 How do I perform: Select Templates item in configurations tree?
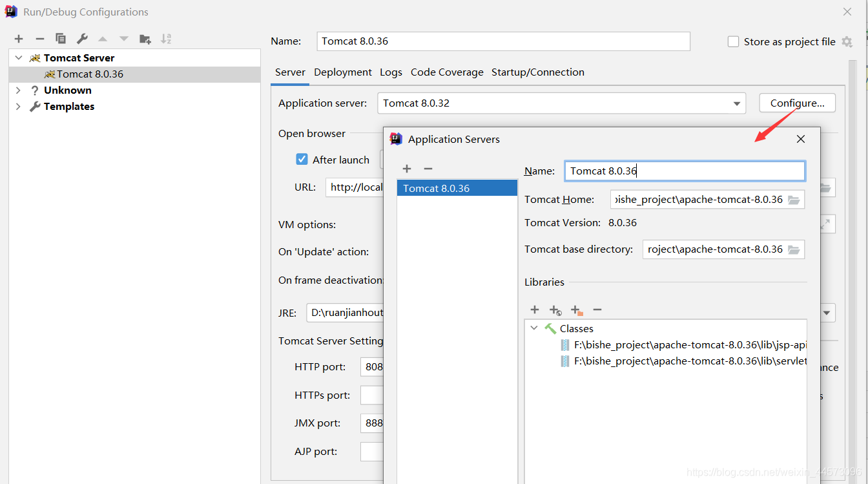click(x=135, y=106)
